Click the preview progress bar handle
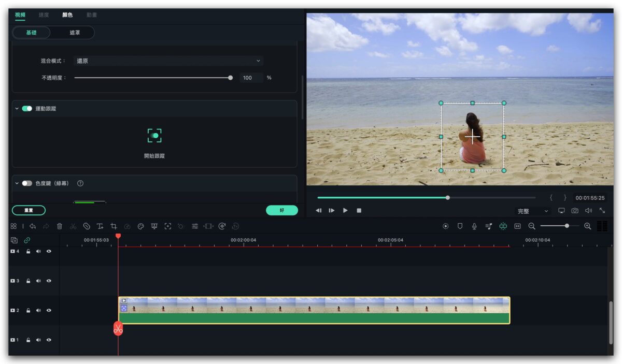This screenshot has width=622, height=364. 448,197
